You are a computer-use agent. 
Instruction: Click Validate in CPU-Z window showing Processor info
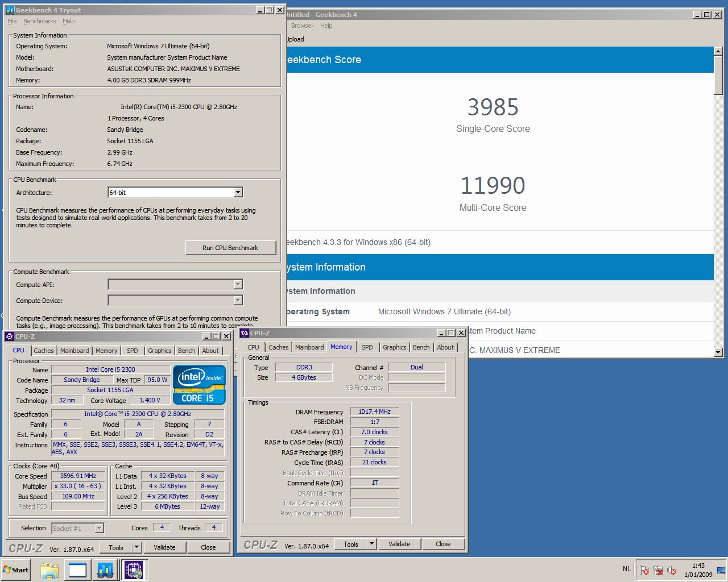164,547
